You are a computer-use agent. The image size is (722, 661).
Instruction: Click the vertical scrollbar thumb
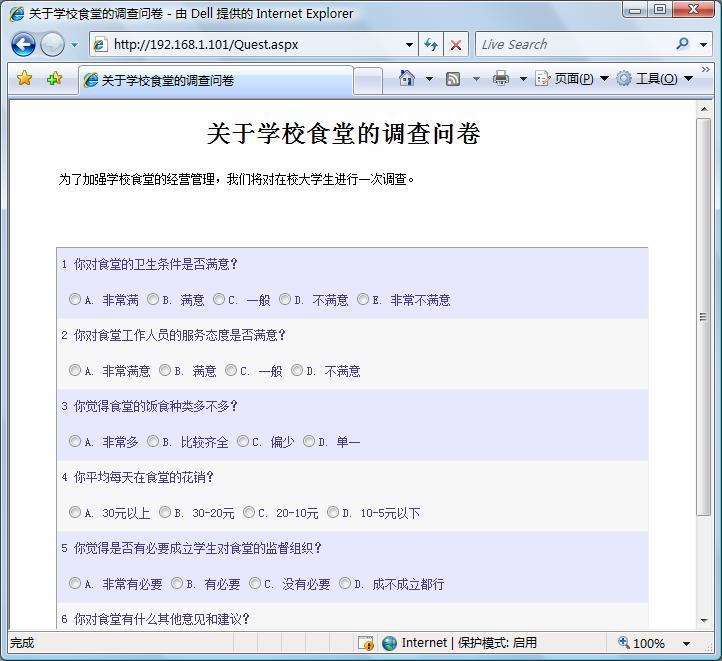(703, 317)
